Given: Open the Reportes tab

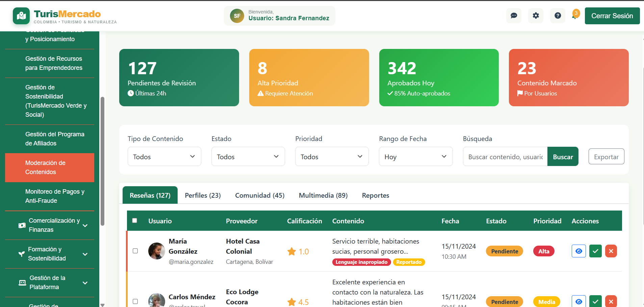Looking at the screenshot, I should coord(375,195).
